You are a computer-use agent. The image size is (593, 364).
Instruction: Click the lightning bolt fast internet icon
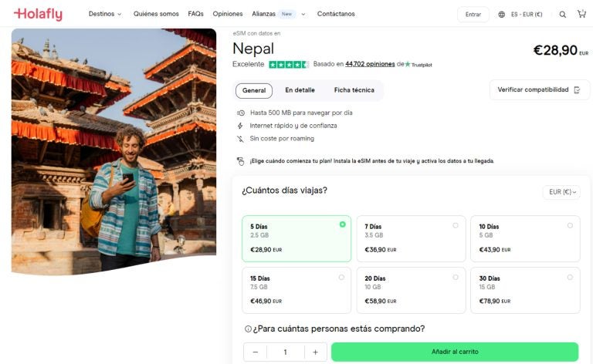(240, 126)
